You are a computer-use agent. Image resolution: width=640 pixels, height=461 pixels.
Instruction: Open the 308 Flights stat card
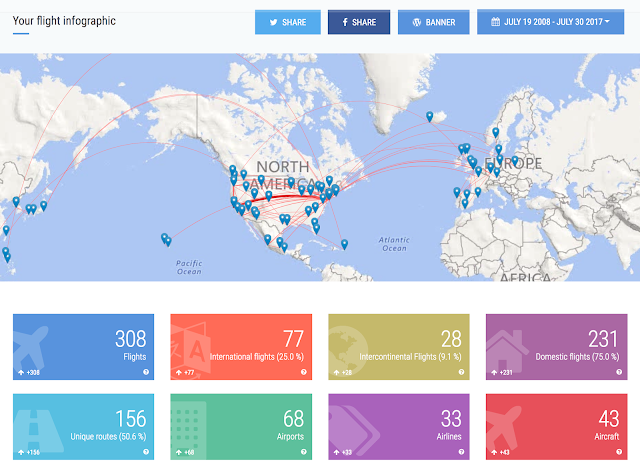point(83,347)
